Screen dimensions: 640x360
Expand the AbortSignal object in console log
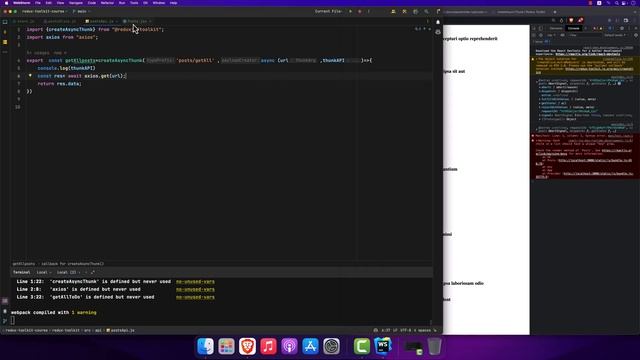point(540,116)
